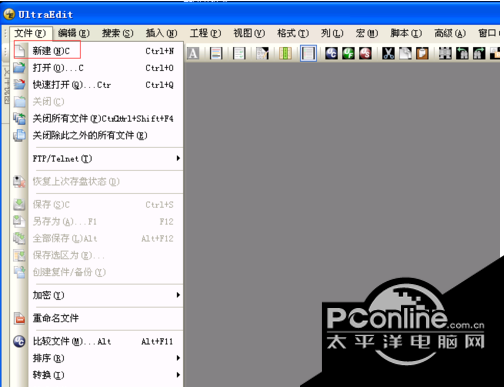
Task: Open the 编辑(E) menu
Action: tap(74, 33)
